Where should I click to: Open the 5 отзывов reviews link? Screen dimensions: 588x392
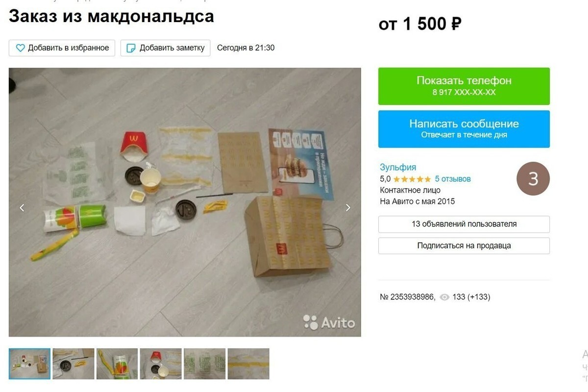tap(453, 179)
